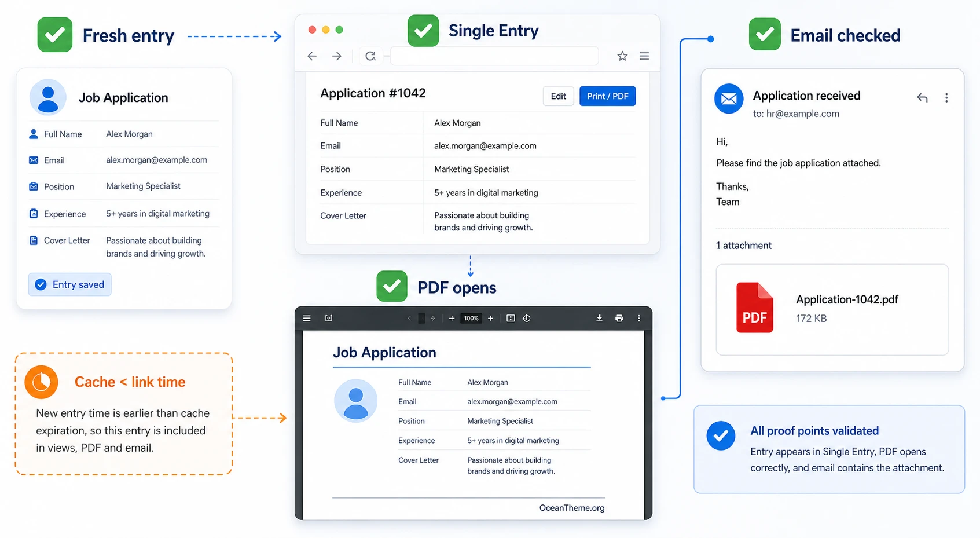Viewport: 980px width, 538px height.
Task: Click the 'Experience' row icon in Job Application card
Action: click(34, 214)
